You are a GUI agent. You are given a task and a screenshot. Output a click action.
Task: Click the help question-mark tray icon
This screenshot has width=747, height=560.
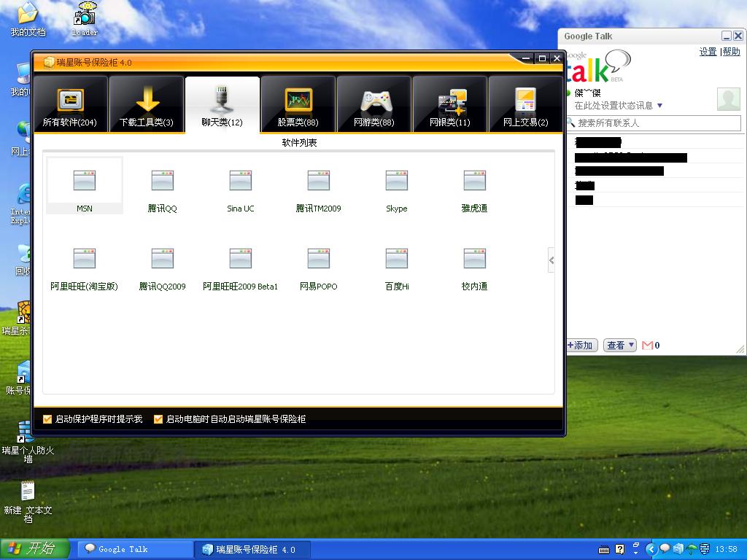point(620,549)
